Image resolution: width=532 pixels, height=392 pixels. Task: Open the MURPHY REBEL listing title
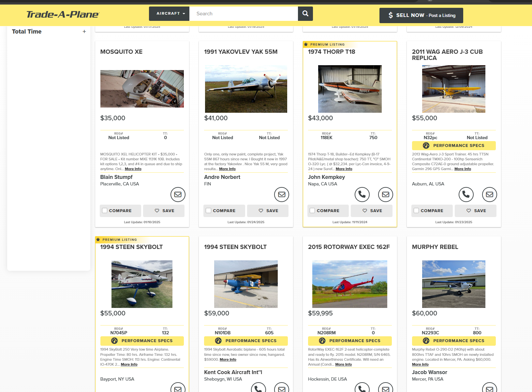tap(435, 247)
